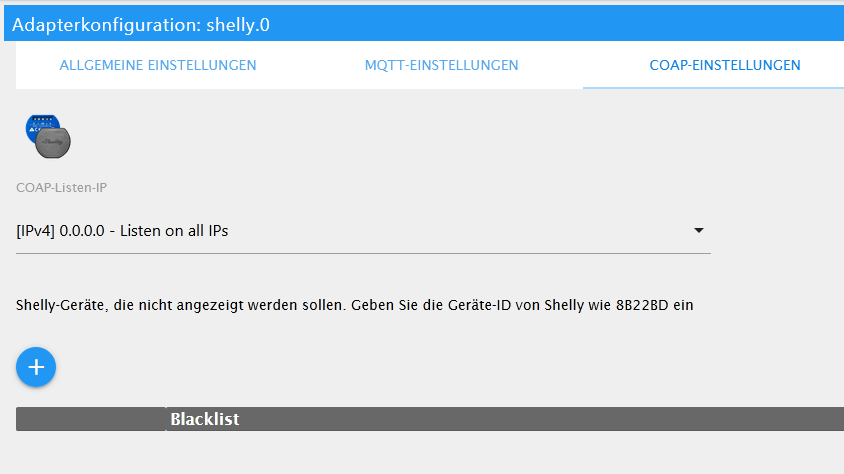
Task: Click the Shelly-Geräte blacklist description text
Action: coord(355,305)
